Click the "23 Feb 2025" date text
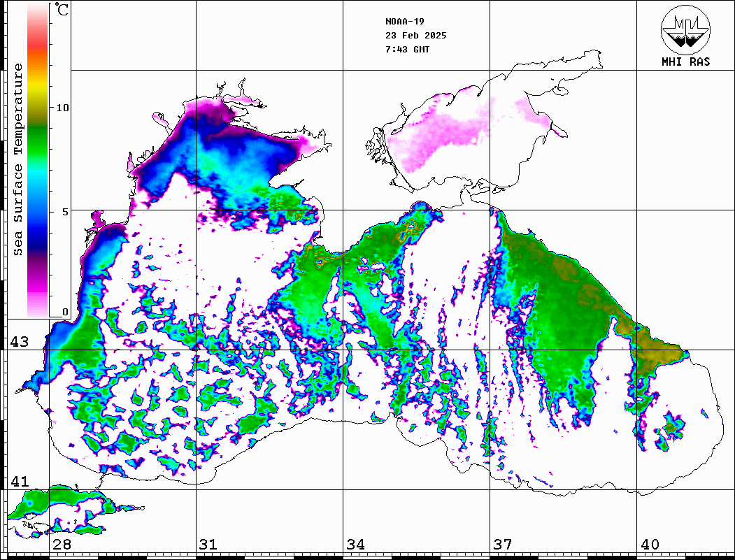Image resolution: width=735 pixels, height=560 pixels. (x=416, y=36)
